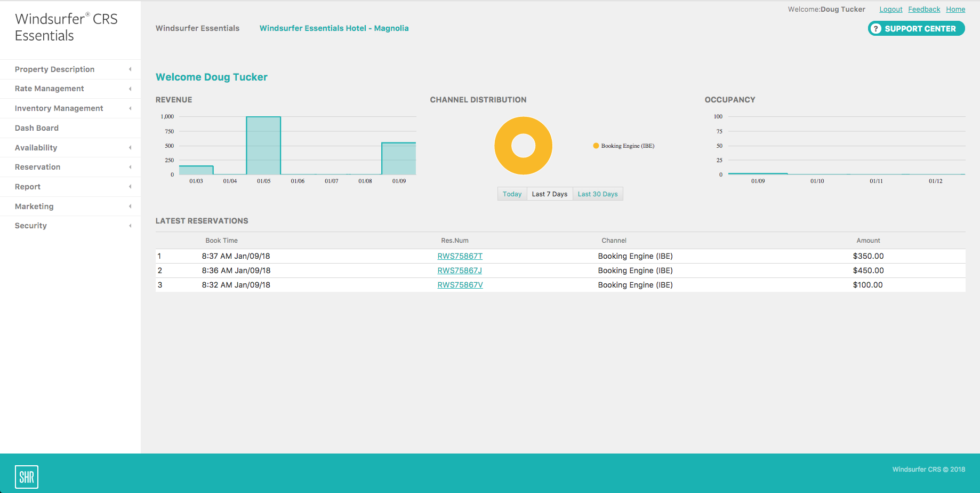The image size is (980, 493).
Task: Select the 01/05 revenue bar in the chart
Action: click(x=264, y=146)
